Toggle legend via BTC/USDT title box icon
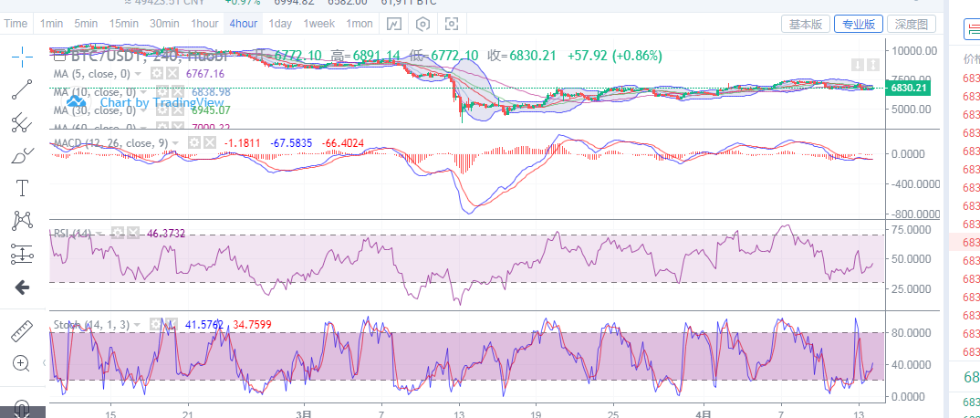This screenshot has width=980, height=418. (60, 57)
